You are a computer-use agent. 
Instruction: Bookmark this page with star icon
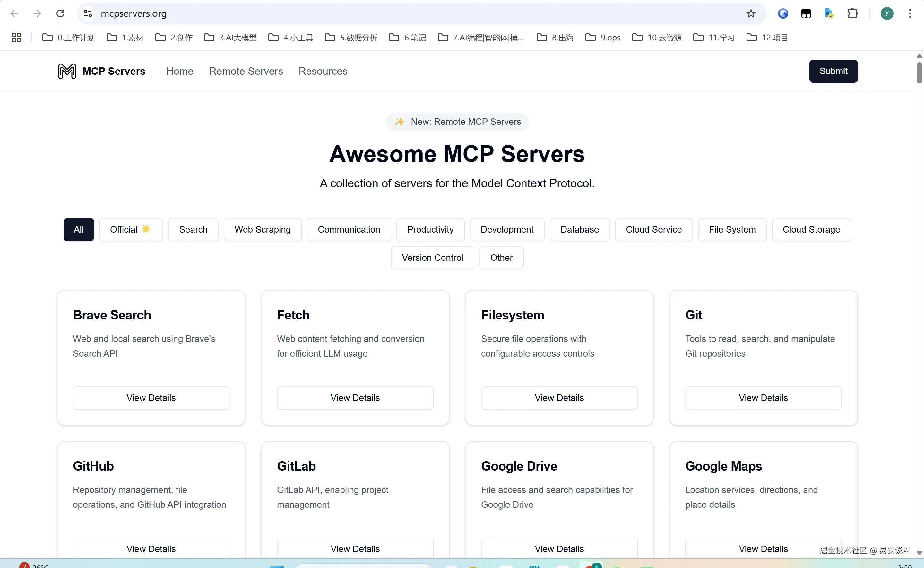[751, 13]
